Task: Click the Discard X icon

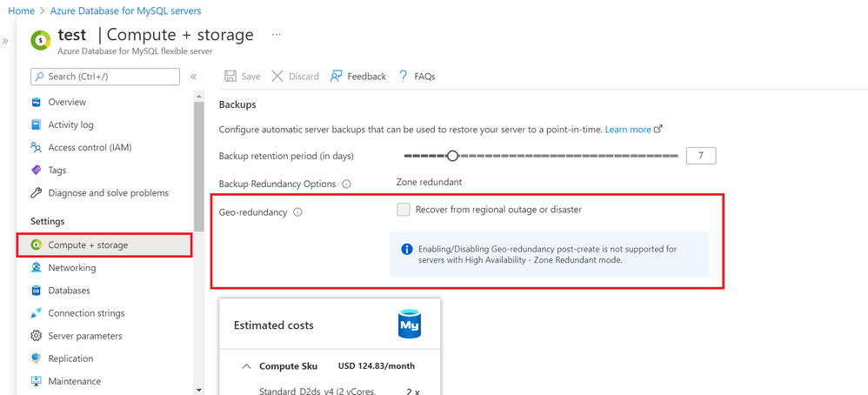Action: point(277,76)
